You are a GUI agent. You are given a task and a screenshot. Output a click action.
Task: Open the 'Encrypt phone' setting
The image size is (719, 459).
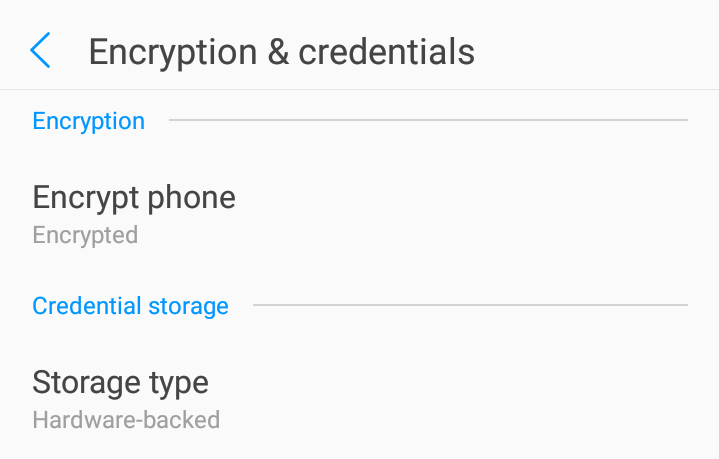[x=134, y=197]
